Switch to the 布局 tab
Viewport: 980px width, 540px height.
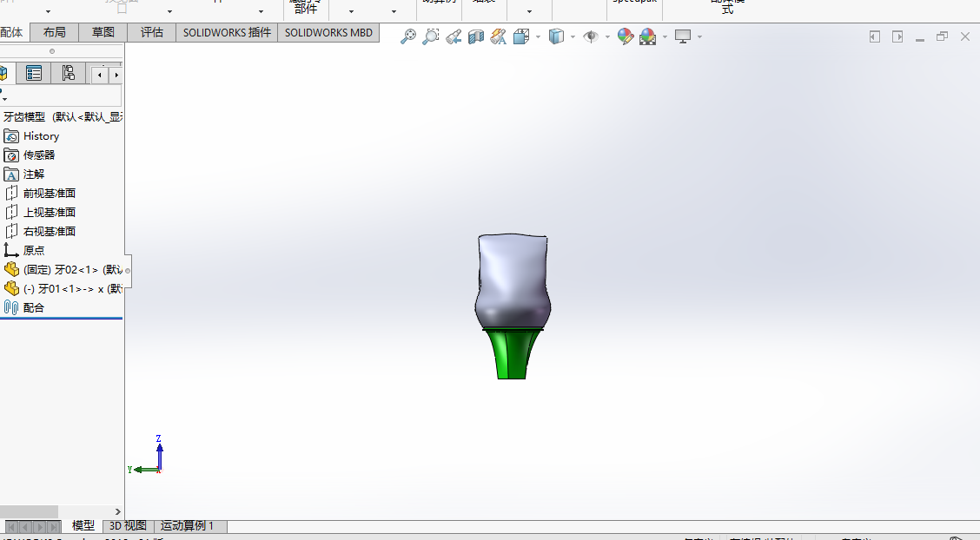point(55,32)
